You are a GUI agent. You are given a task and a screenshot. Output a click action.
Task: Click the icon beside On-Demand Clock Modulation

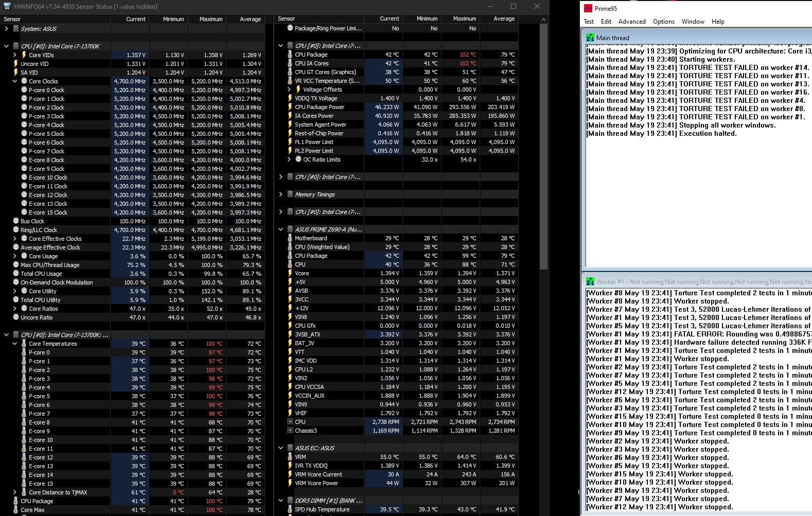click(16, 282)
